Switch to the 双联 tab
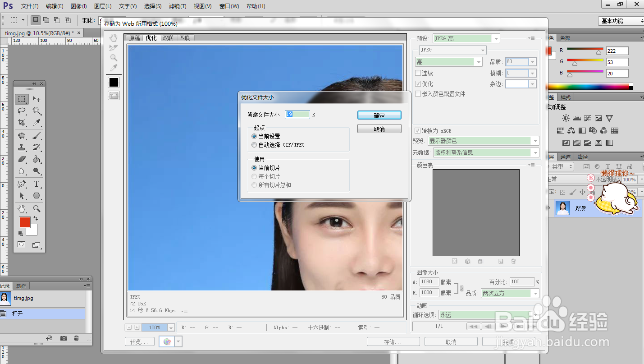Screen dimensions: 644x364 (168, 38)
